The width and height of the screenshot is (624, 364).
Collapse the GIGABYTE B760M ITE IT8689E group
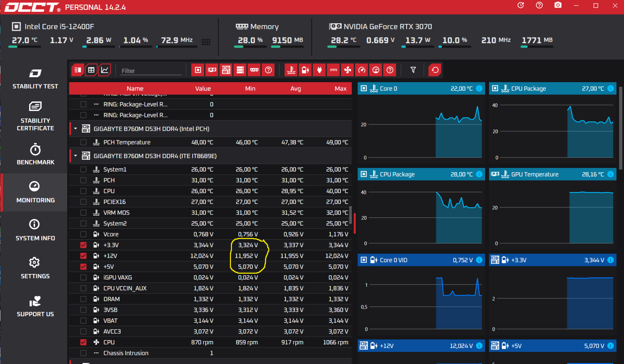tap(76, 156)
